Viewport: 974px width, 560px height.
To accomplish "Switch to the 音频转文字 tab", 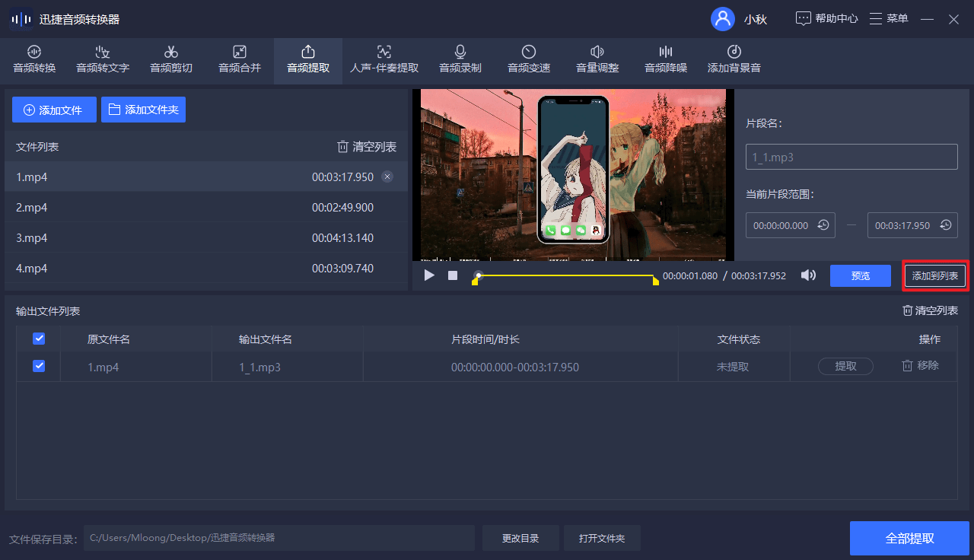I will click(102, 60).
